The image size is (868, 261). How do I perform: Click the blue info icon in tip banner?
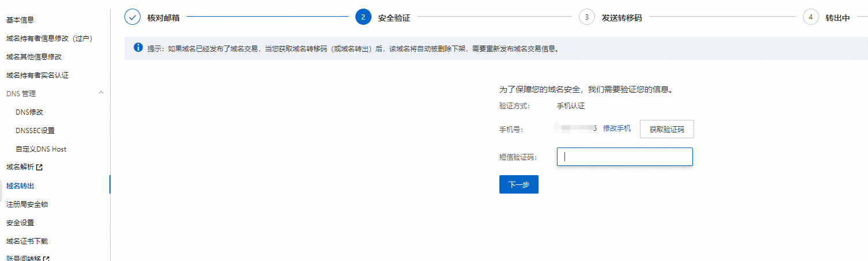[x=138, y=48]
